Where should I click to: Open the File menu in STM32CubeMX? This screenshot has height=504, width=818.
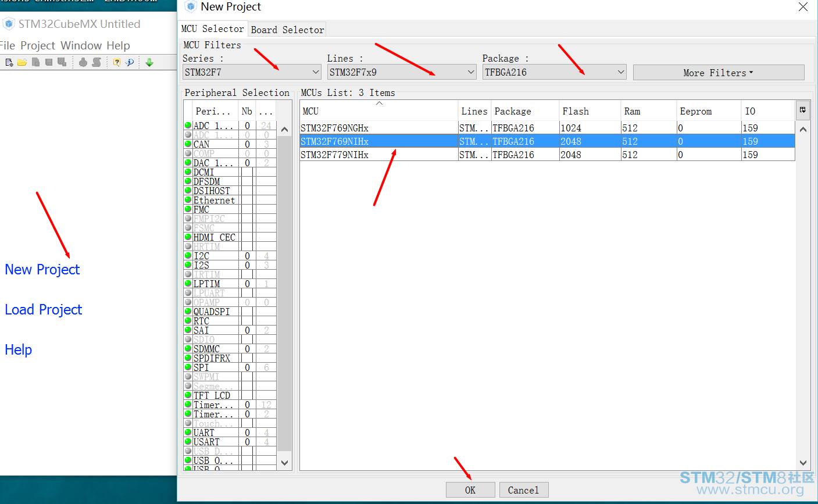[x=8, y=45]
